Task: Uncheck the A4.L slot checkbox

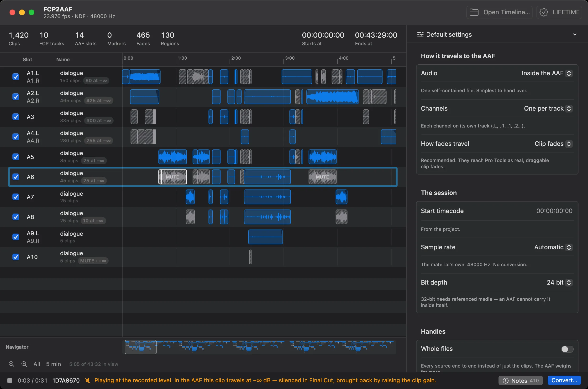Action: 16,137
